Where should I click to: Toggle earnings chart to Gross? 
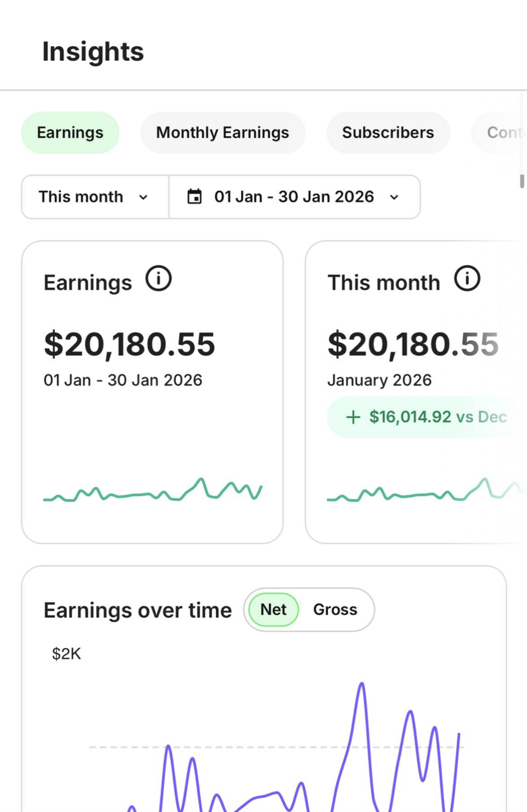[x=335, y=610]
